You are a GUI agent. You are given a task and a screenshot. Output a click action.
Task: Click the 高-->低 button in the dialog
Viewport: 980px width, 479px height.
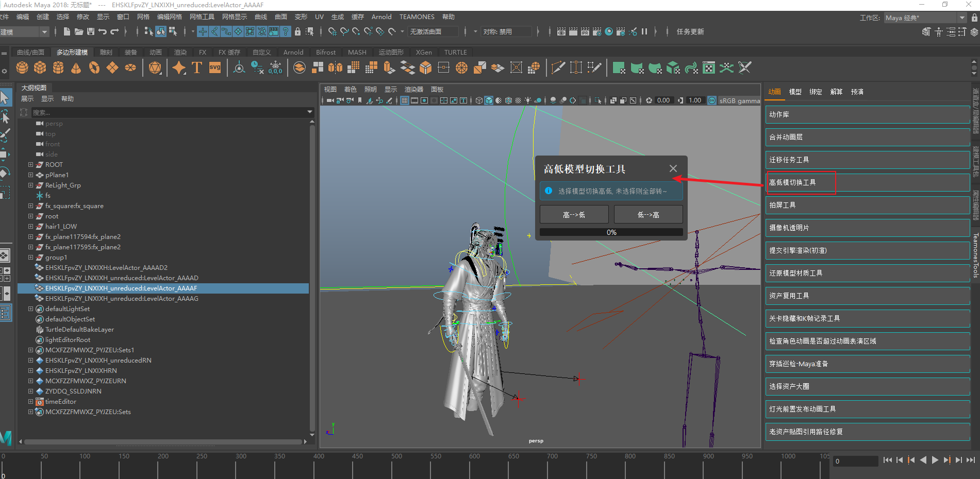[574, 215]
